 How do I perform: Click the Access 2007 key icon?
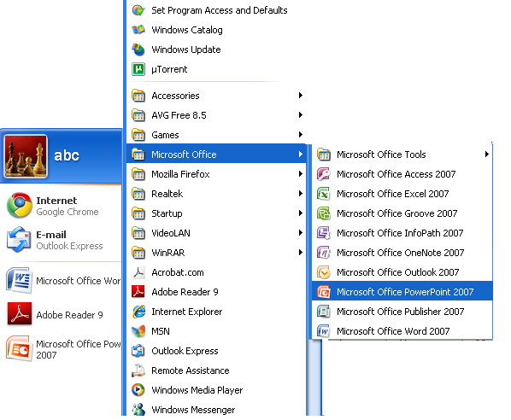tap(324, 174)
